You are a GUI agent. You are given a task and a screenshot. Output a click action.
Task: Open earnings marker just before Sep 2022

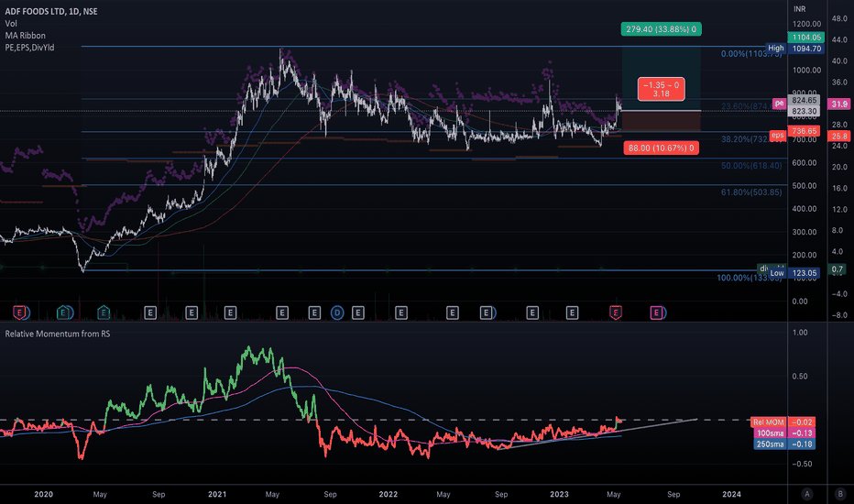486,312
